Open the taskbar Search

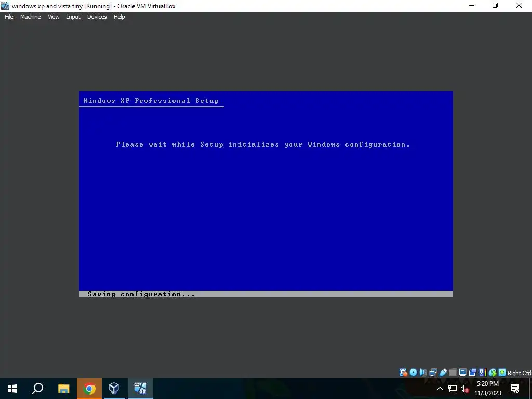[x=37, y=389]
